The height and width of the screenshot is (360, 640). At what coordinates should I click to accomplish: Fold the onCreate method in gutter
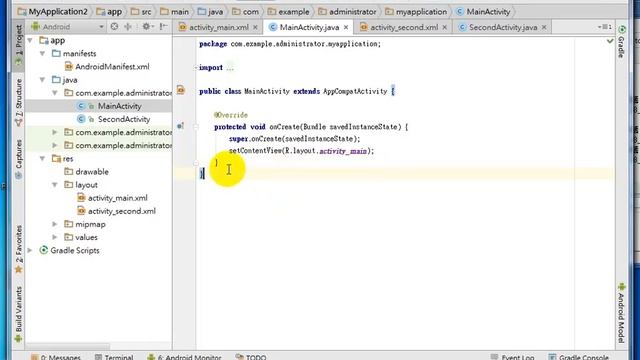196,127
